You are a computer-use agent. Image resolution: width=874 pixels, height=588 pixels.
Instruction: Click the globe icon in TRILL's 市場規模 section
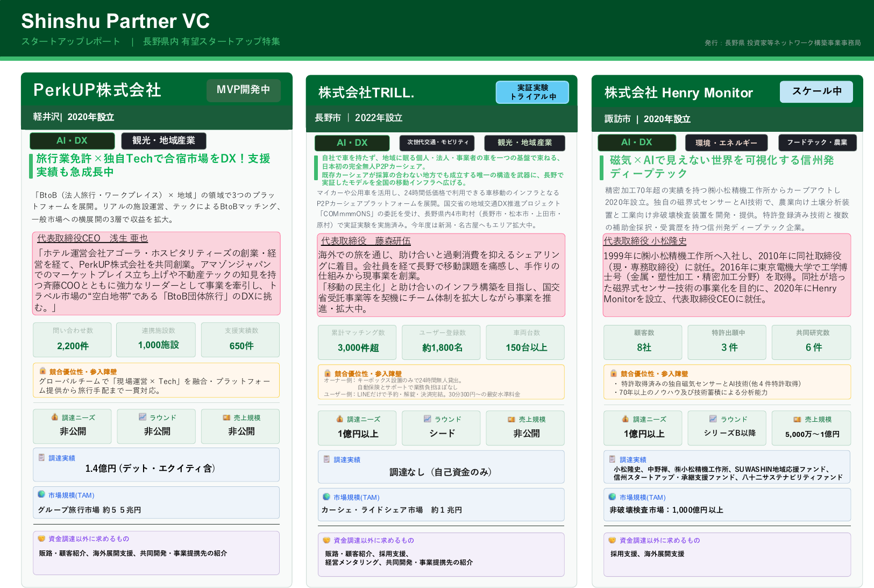click(x=326, y=497)
